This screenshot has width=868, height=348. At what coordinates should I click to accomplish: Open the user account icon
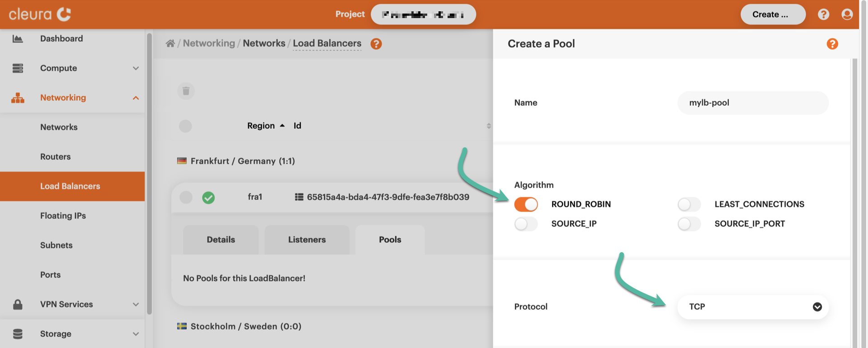[x=847, y=14]
